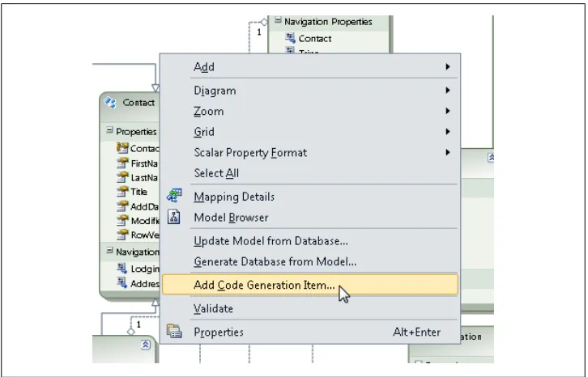Open Properties from context menu
Viewport: 588px width, 377px height.
pos(310,332)
